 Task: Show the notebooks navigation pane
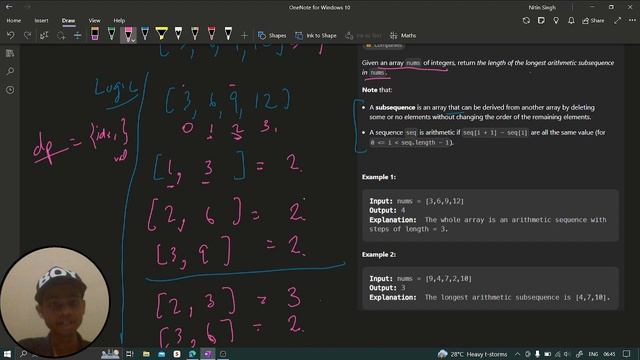(x=10, y=53)
